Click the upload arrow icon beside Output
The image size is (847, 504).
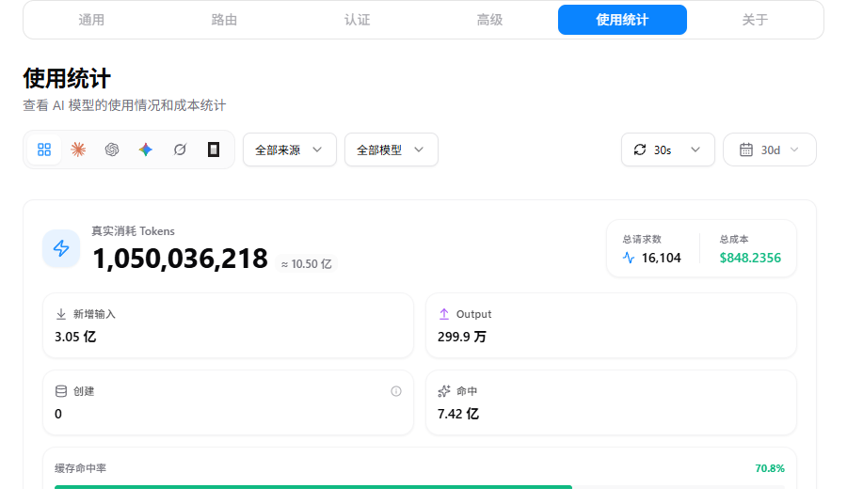[444, 314]
